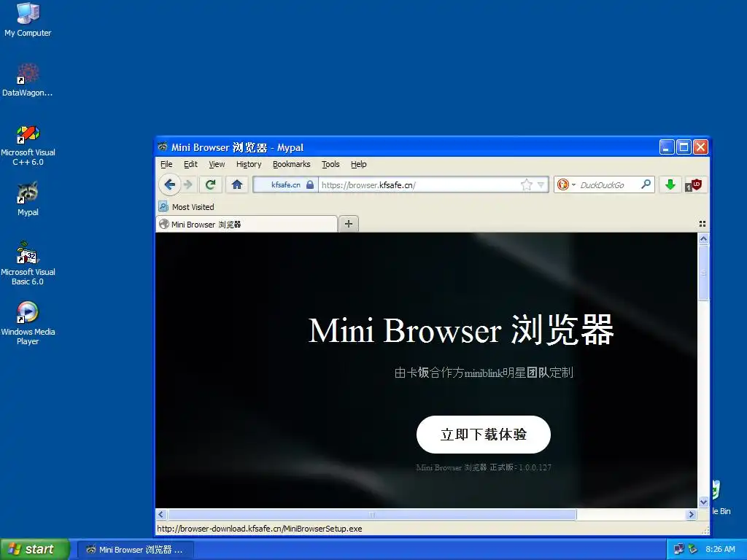Image resolution: width=747 pixels, height=560 pixels.
Task: Select the My Computer desktop icon
Action: (28, 20)
